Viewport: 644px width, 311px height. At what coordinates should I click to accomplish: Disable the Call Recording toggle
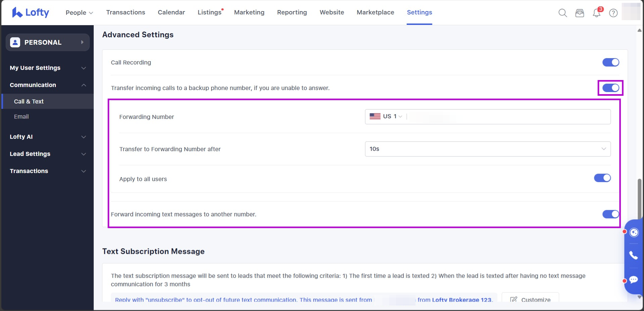[x=610, y=62]
